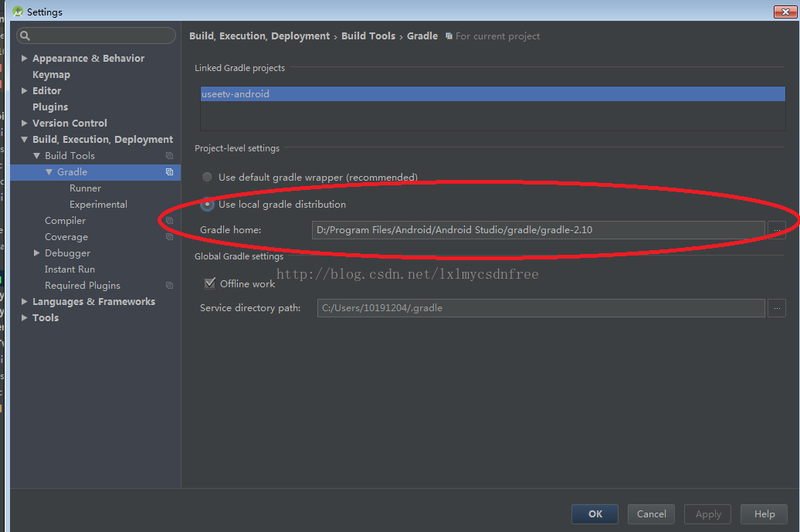This screenshot has width=800, height=532.
Task: Select Runner under Gradle
Action: [x=85, y=188]
